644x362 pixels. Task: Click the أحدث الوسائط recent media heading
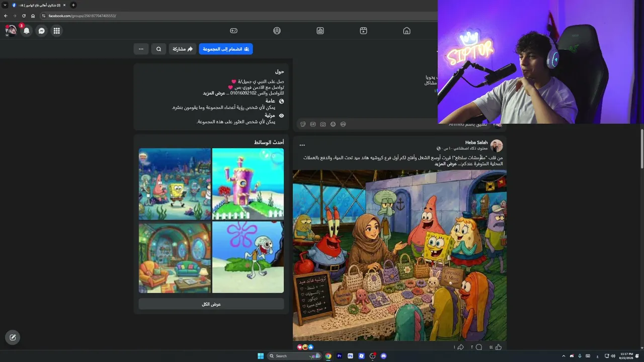[269, 142]
